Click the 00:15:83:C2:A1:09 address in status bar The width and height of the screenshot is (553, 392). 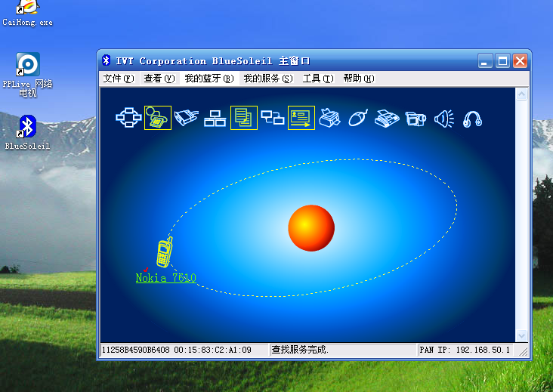(213, 350)
